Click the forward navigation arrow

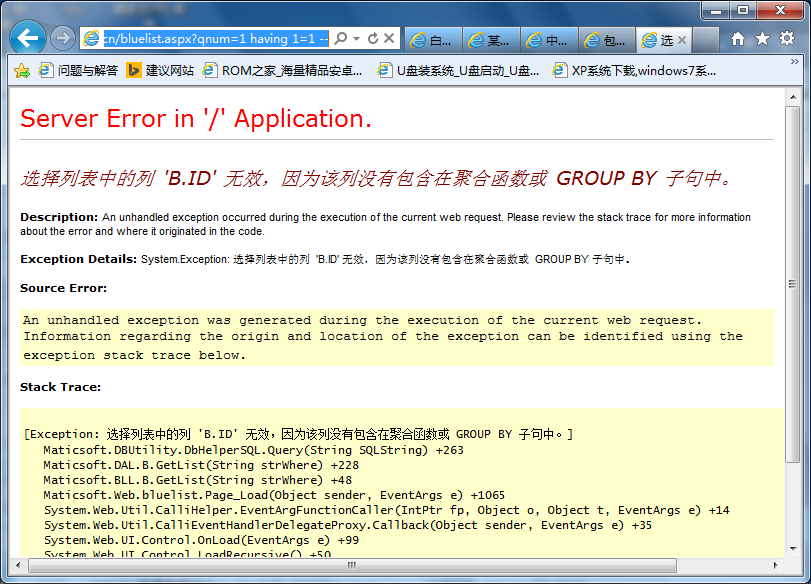63,38
